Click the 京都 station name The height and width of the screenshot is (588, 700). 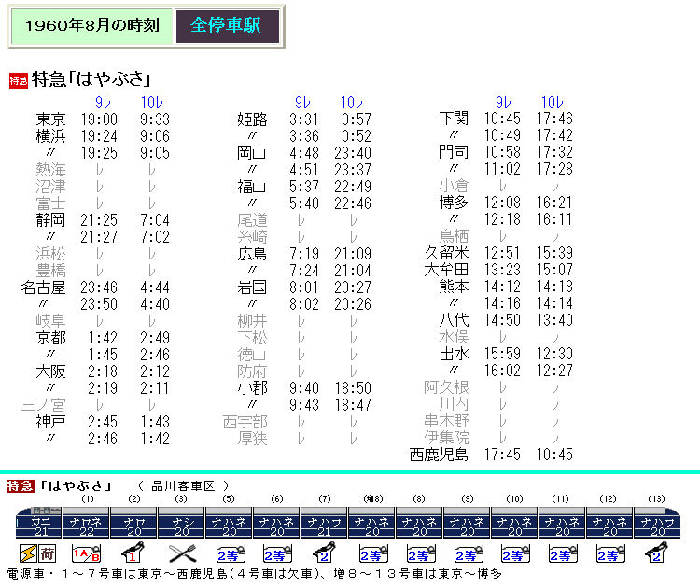[50, 338]
